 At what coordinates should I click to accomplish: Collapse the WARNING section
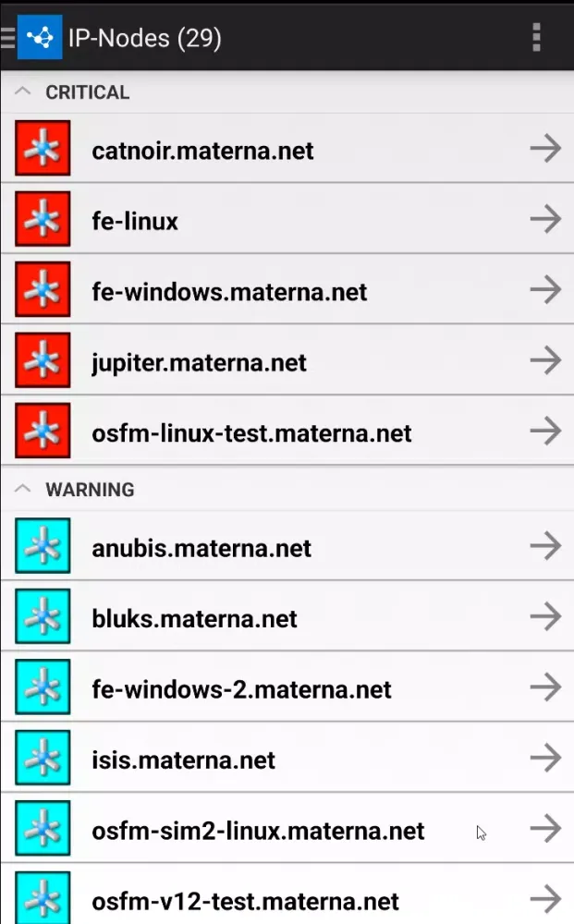pyautogui.click(x=25, y=490)
